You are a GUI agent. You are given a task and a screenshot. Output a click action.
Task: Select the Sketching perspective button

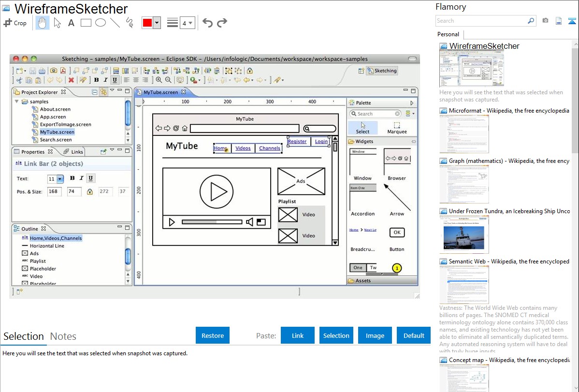(382, 71)
